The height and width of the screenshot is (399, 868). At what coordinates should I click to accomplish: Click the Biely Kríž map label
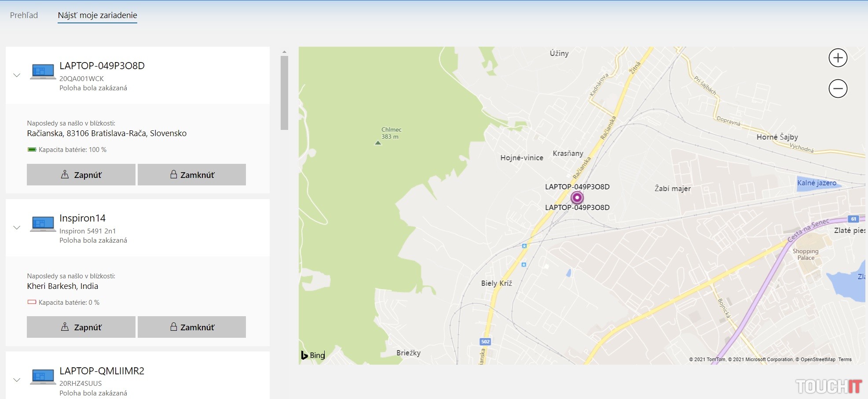point(497,283)
